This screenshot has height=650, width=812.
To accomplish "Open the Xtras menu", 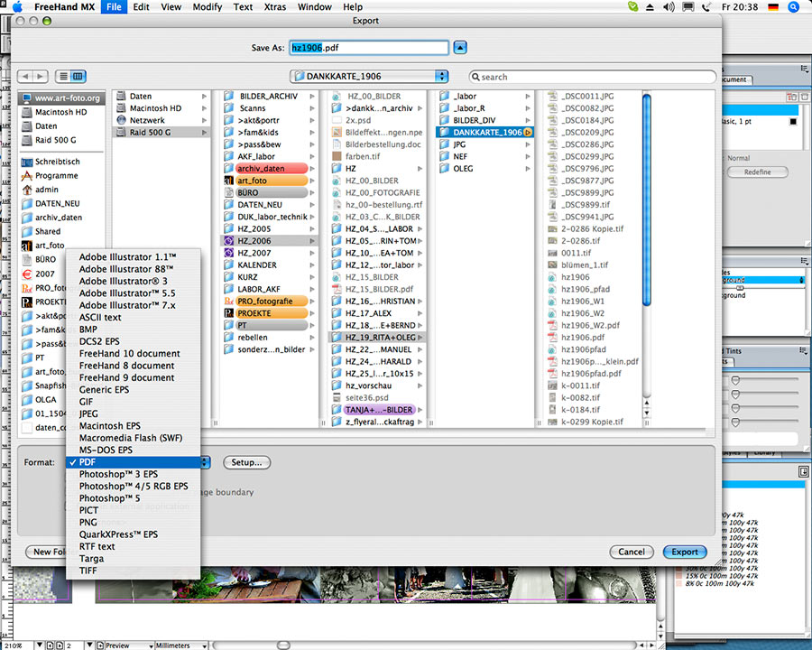I will (275, 6).
